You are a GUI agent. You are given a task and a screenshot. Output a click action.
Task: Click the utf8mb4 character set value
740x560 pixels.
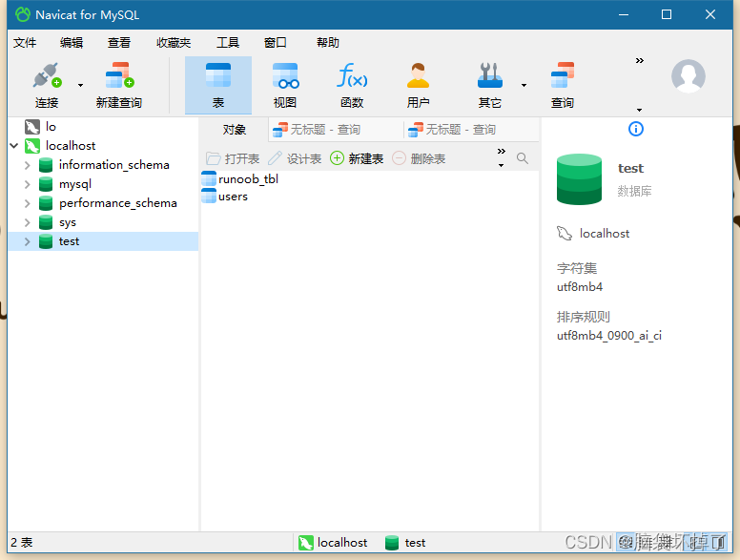[580, 287]
